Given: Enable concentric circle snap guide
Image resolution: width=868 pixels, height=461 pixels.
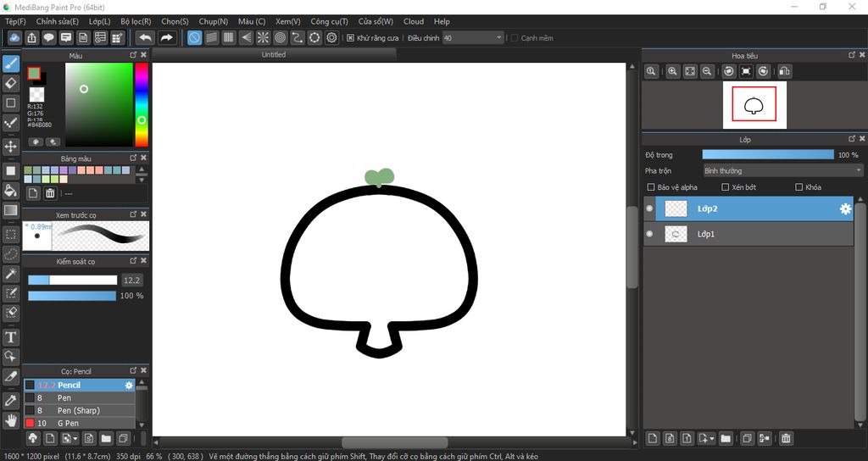Looking at the screenshot, I should pyautogui.click(x=280, y=37).
